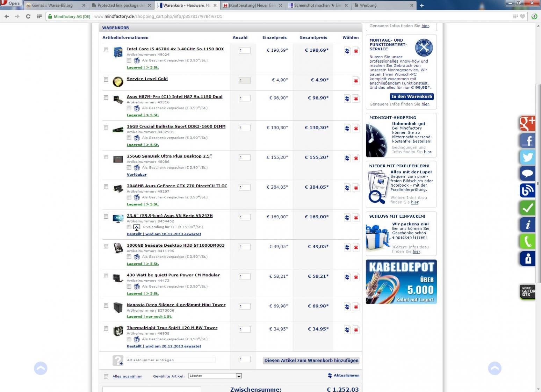Add page to bookmarks heart icon
This screenshot has height=392, width=541.
pos(522,16)
